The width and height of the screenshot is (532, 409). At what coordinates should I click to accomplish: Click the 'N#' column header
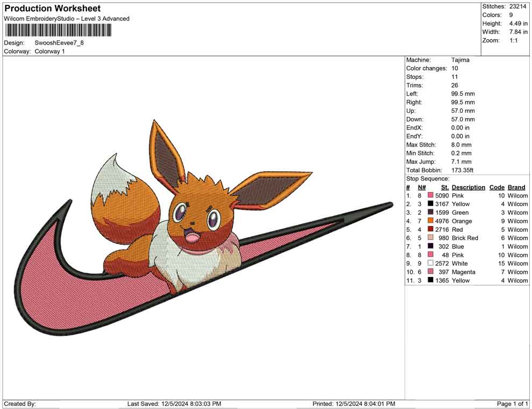[x=422, y=187]
